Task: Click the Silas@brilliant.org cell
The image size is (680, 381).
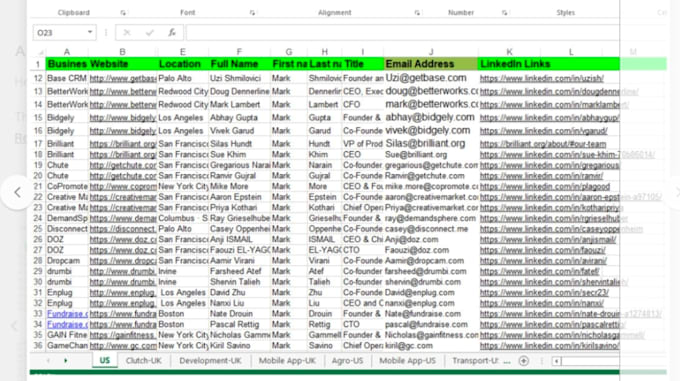Action: pyautogui.click(x=431, y=143)
